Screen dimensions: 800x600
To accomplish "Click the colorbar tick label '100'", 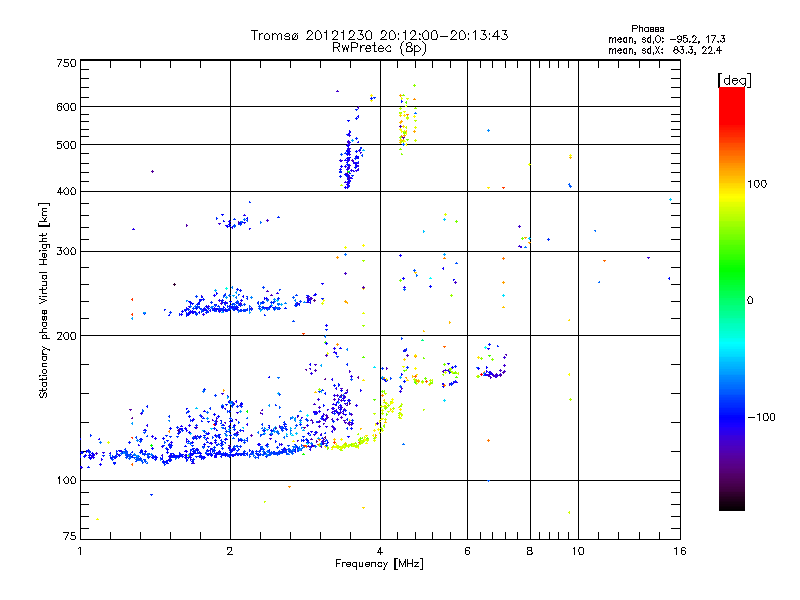I will pyautogui.click(x=757, y=184).
